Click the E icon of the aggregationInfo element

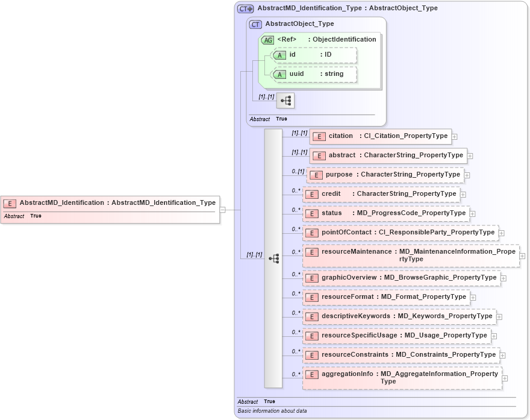click(x=312, y=374)
